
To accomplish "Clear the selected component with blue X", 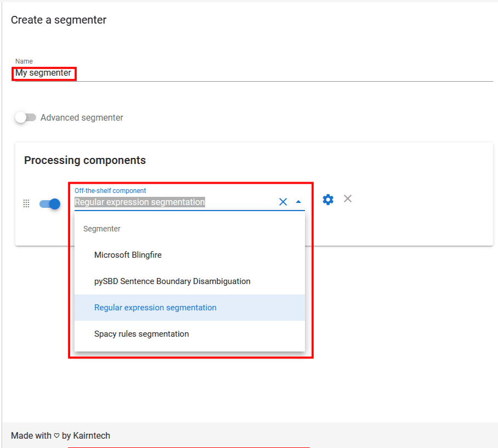I will click(x=283, y=202).
